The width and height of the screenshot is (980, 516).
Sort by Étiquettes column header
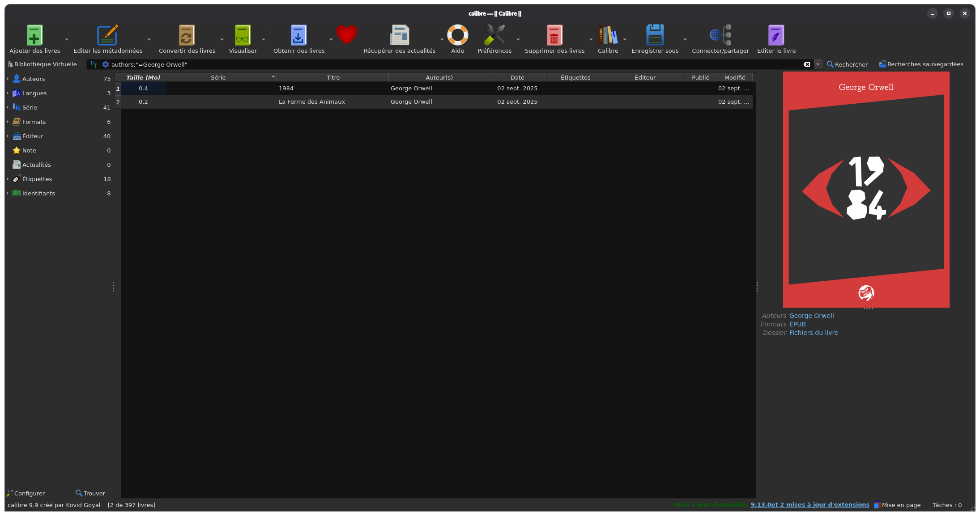click(x=575, y=77)
